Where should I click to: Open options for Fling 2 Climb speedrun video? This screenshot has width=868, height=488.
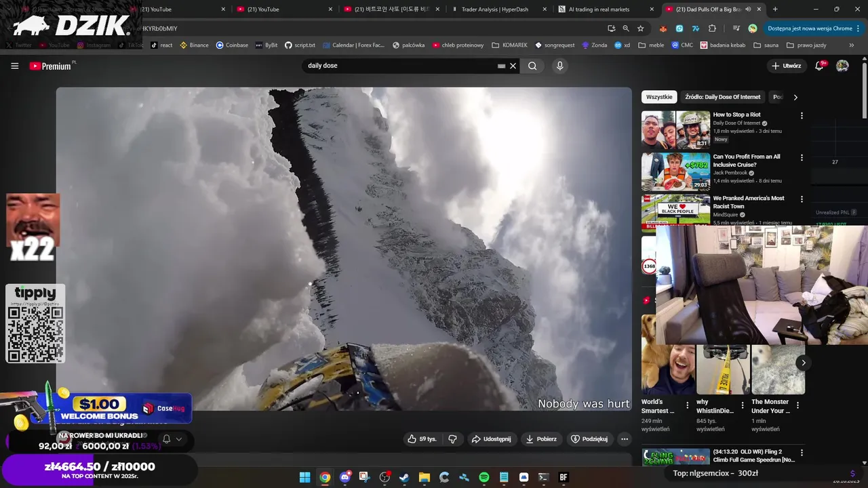click(x=802, y=452)
